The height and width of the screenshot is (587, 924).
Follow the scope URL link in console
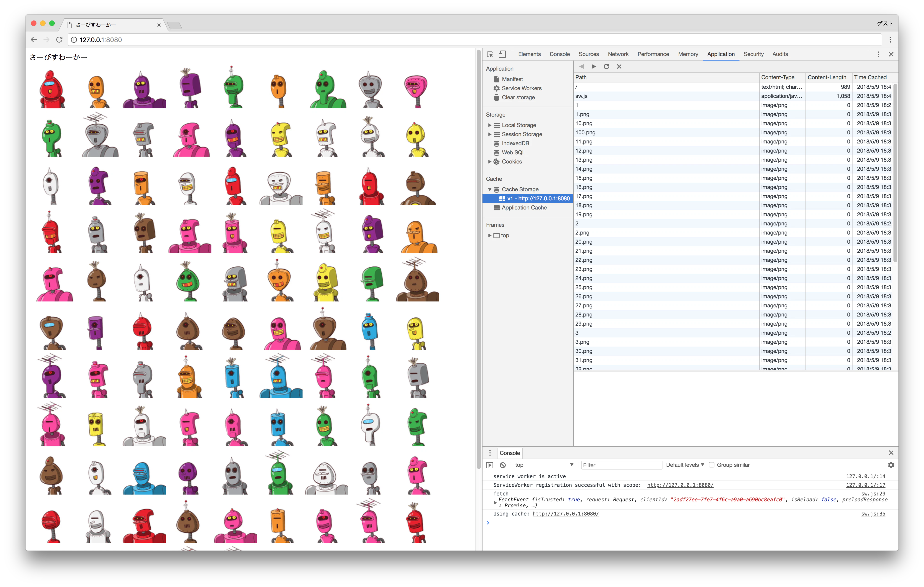680,485
